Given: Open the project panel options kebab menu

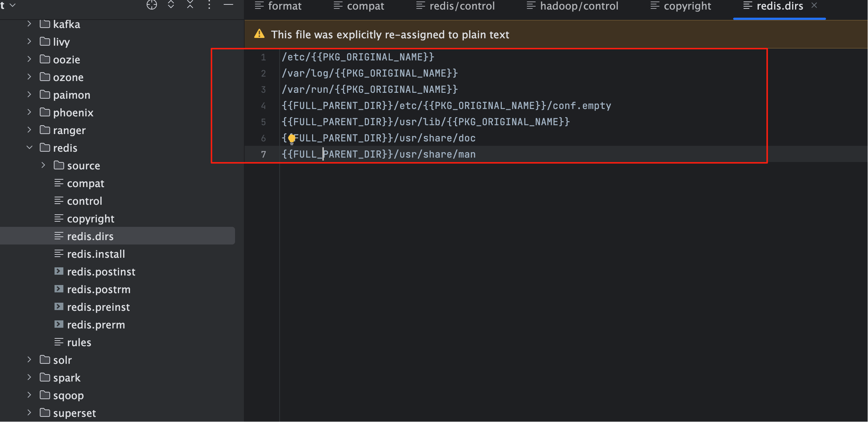Looking at the screenshot, I should (x=209, y=5).
